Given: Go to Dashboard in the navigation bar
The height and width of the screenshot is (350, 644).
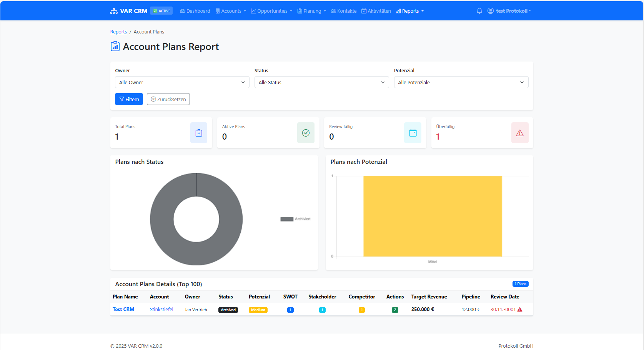Looking at the screenshot, I should 195,11.
